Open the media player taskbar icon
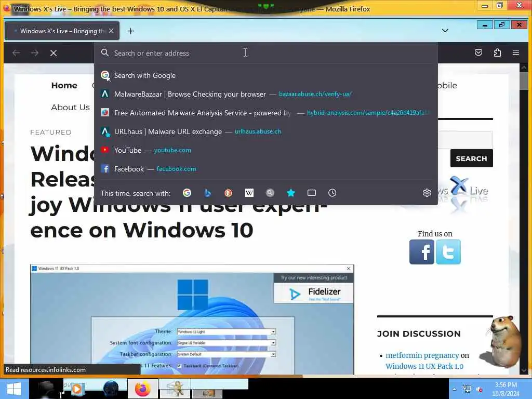 point(77,389)
